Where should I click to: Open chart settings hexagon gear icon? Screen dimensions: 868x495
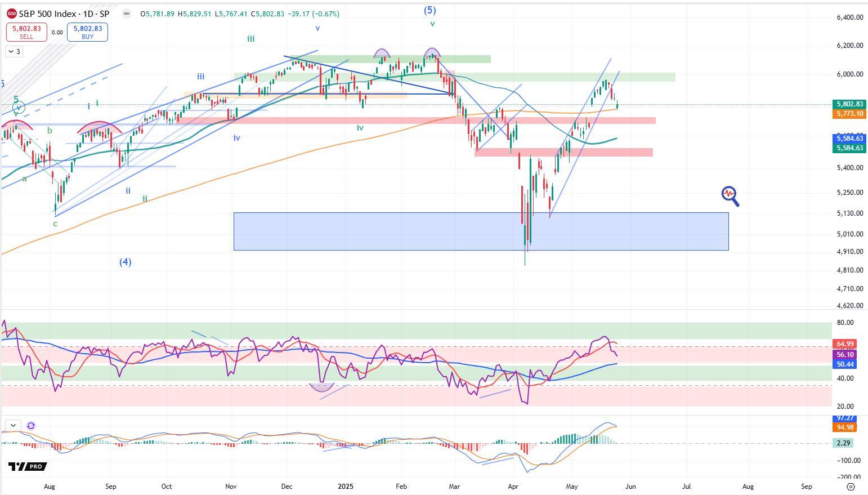[x=851, y=486]
